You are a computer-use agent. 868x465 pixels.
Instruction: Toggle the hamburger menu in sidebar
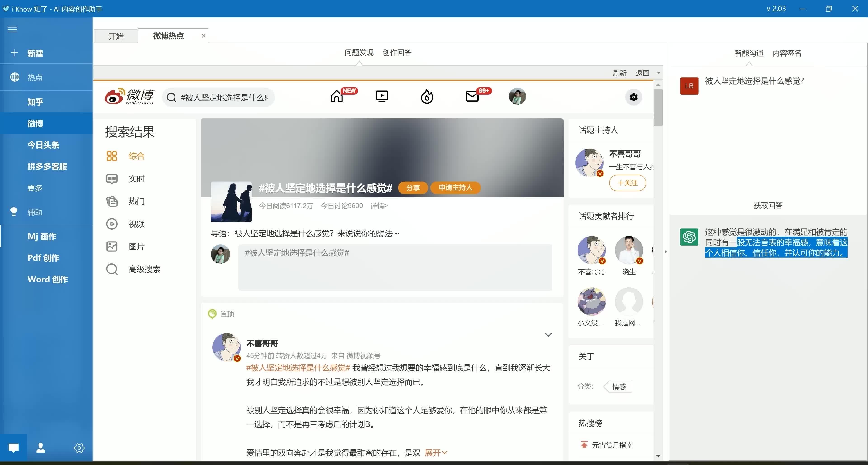pos(12,30)
